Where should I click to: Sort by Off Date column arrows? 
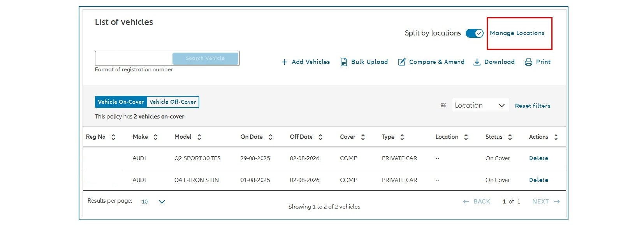[x=320, y=137]
